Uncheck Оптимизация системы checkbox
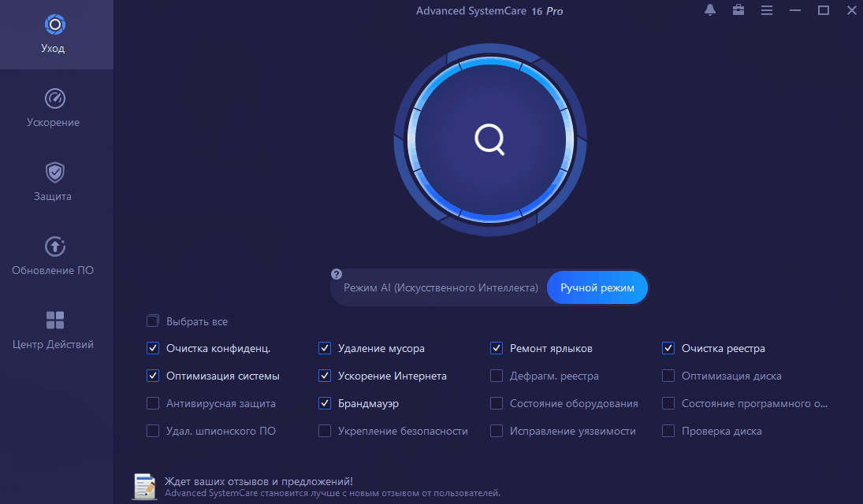 pyautogui.click(x=152, y=376)
